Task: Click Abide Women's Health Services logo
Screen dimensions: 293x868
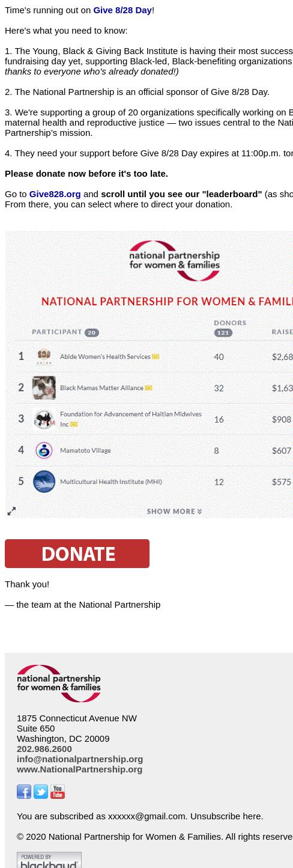Action: click(x=44, y=356)
